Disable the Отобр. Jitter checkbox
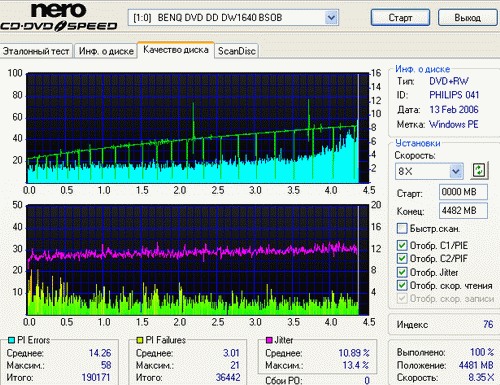 pos(402,272)
